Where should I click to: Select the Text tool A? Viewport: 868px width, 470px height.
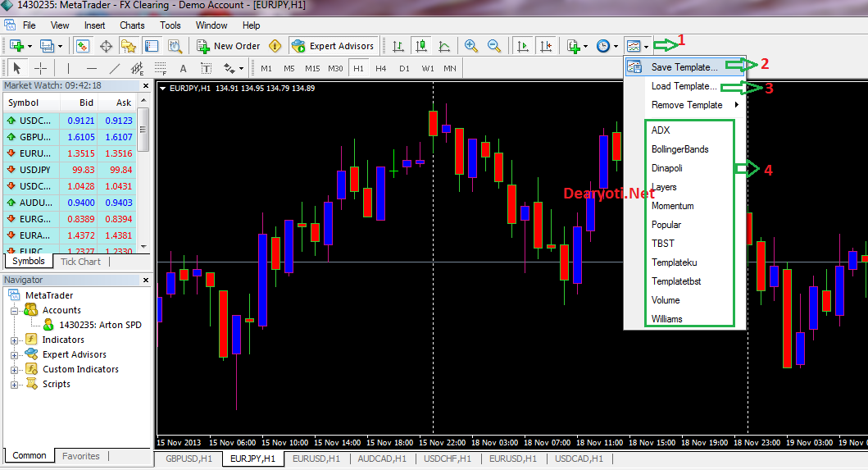184,69
